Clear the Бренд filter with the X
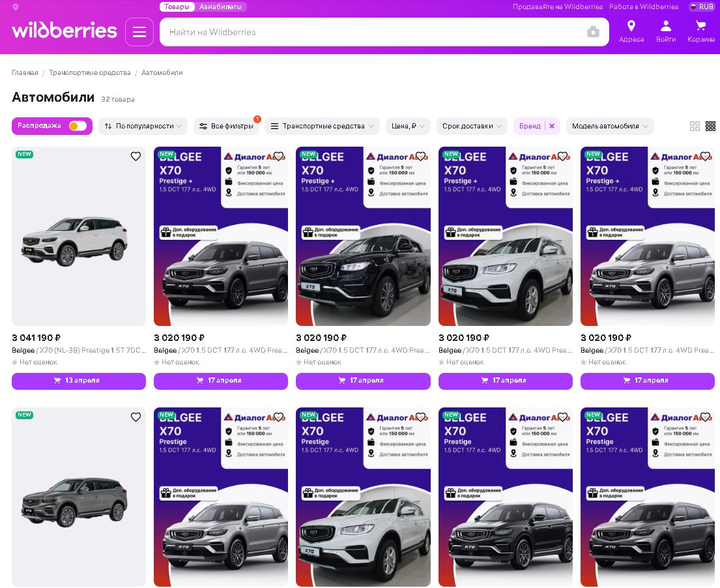Screen dimensions: 720x588 (x=552, y=126)
